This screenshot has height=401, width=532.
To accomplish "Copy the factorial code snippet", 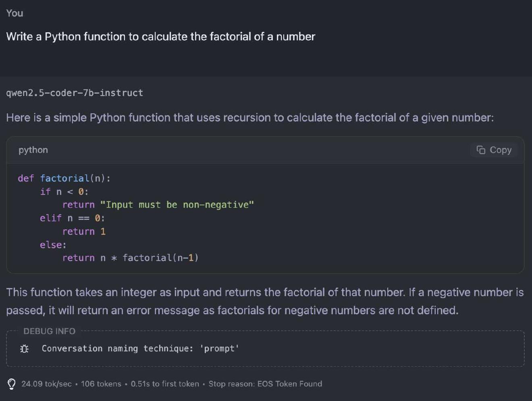I will 493,150.
